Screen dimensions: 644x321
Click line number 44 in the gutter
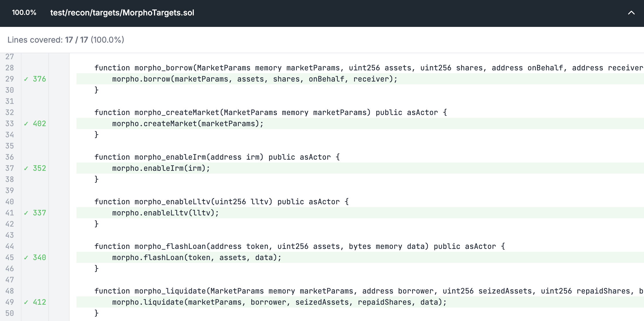[10, 246]
